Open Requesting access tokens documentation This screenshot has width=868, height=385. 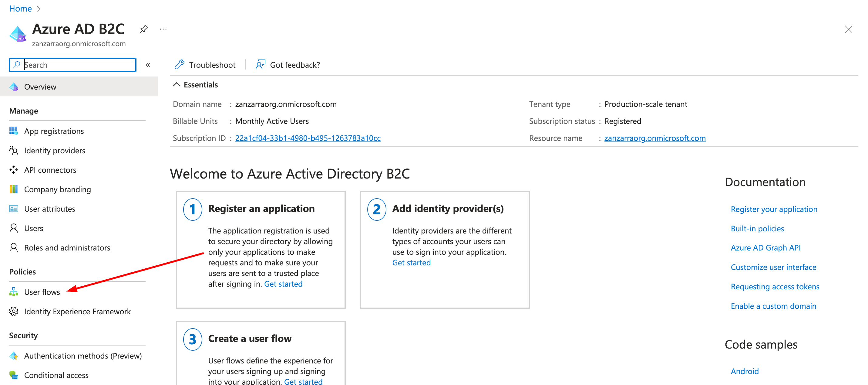[x=775, y=286]
